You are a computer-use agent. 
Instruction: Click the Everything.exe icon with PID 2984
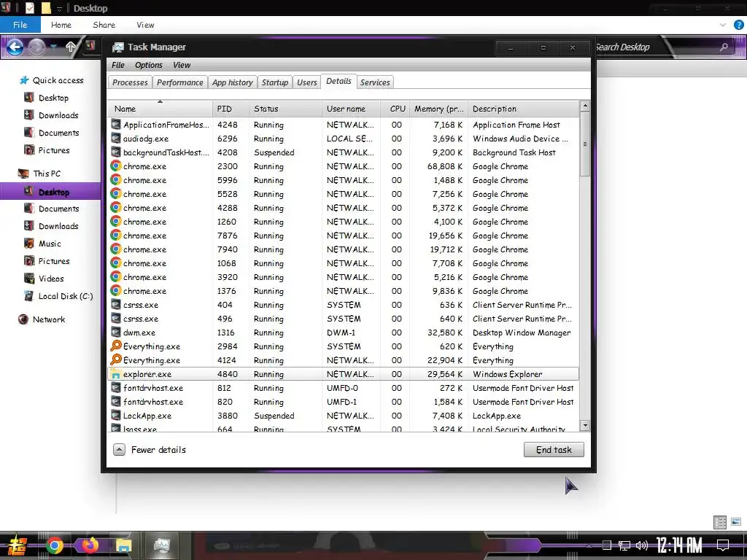tap(116, 346)
